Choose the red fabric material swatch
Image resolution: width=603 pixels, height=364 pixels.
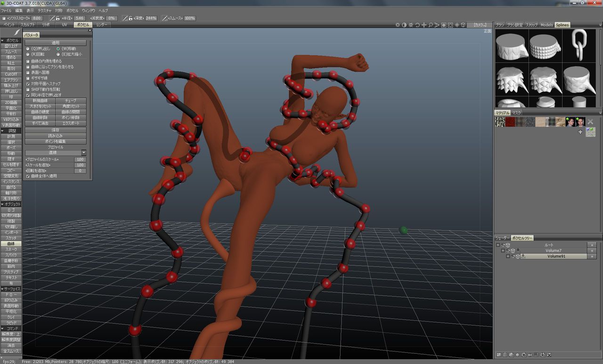point(510,122)
